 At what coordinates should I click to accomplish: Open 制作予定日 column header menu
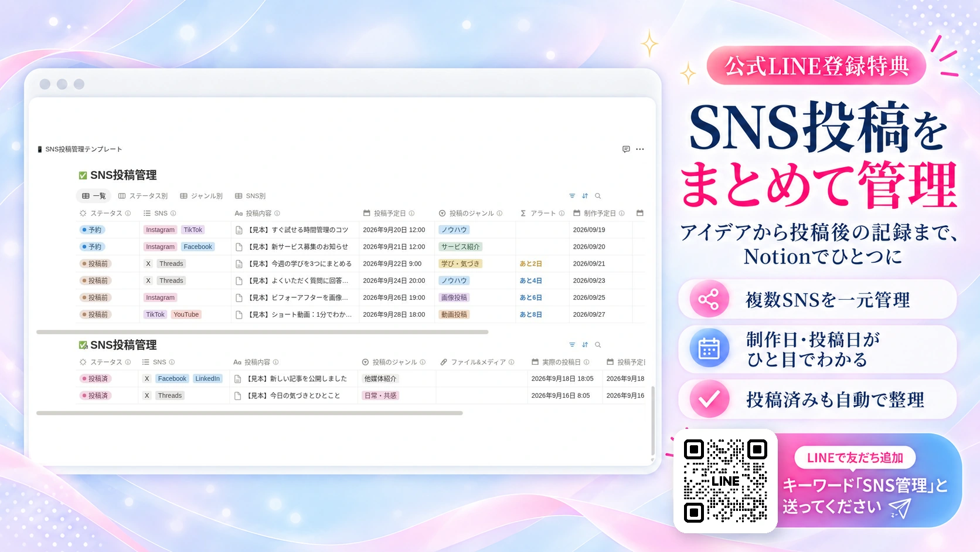(x=599, y=214)
